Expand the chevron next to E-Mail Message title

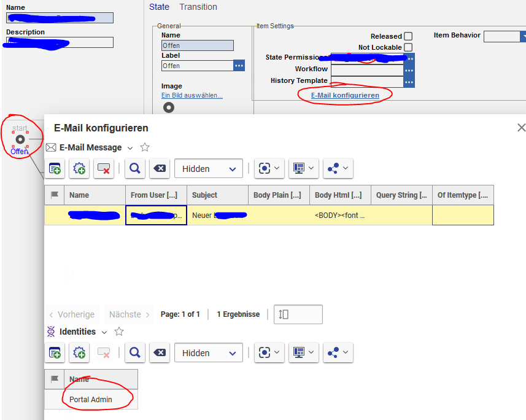tap(130, 148)
